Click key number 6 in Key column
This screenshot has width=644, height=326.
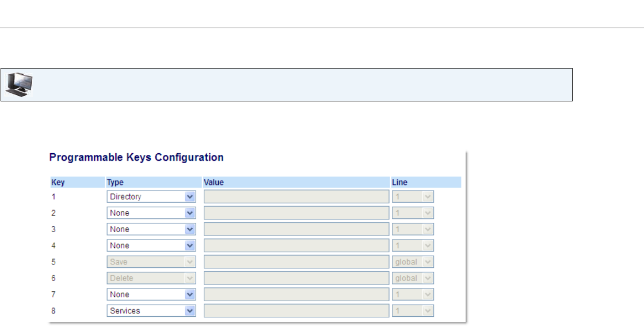pos(54,278)
